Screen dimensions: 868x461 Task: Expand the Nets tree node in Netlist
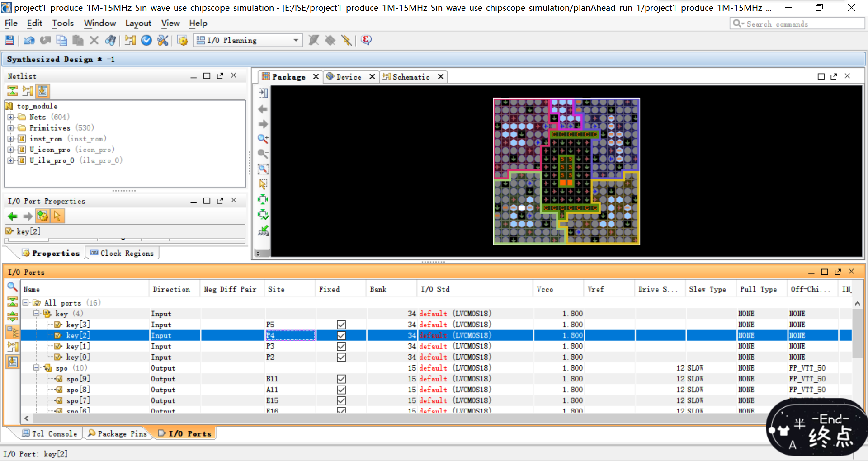click(x=11, y=117)
